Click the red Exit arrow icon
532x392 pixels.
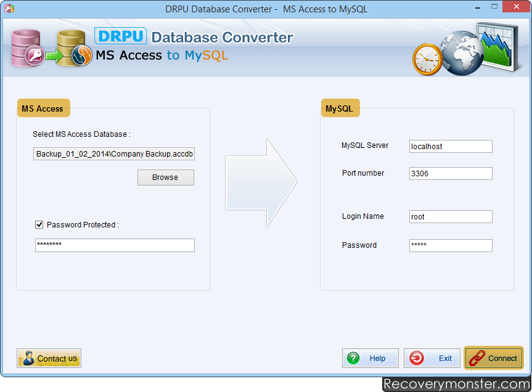(x=416, y=358)
